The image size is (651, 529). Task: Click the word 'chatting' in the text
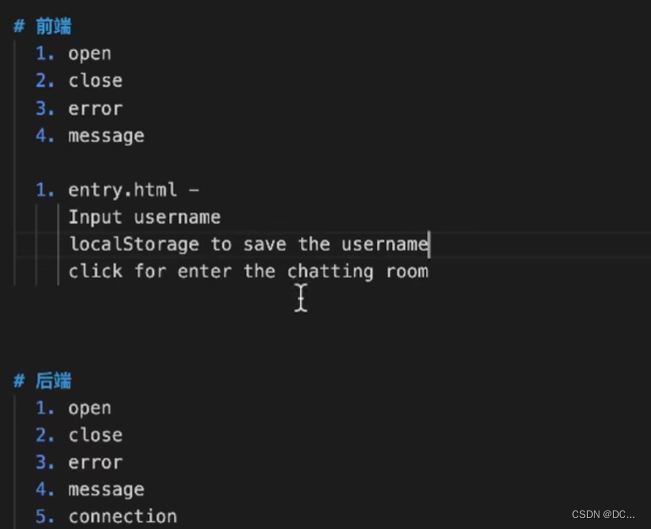coord(330,272)
